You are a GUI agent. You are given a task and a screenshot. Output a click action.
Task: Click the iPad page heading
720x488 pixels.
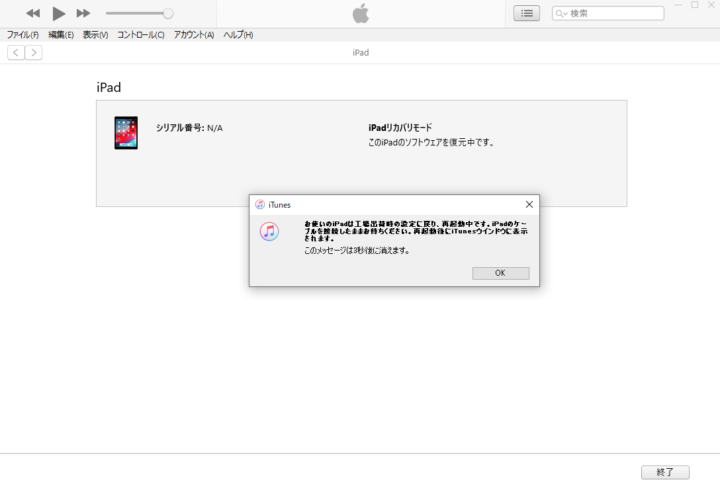(x=109, y=87)
